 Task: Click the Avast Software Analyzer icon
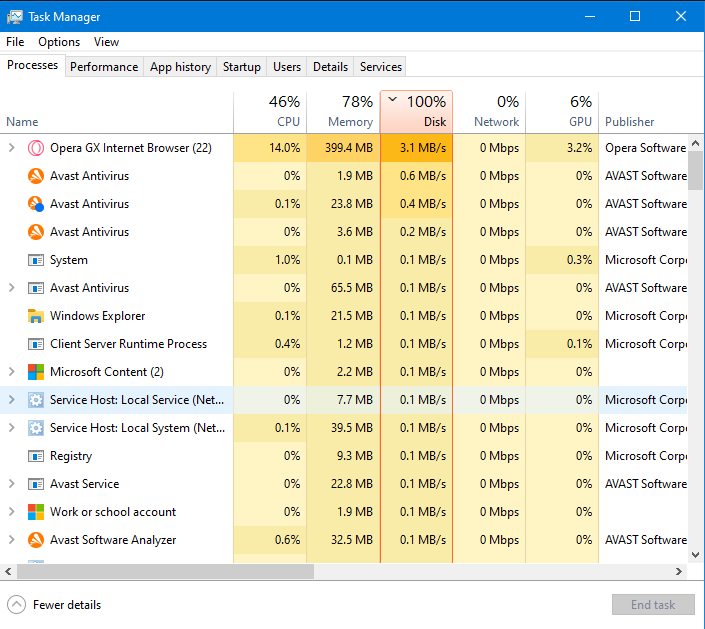[36, 540]
